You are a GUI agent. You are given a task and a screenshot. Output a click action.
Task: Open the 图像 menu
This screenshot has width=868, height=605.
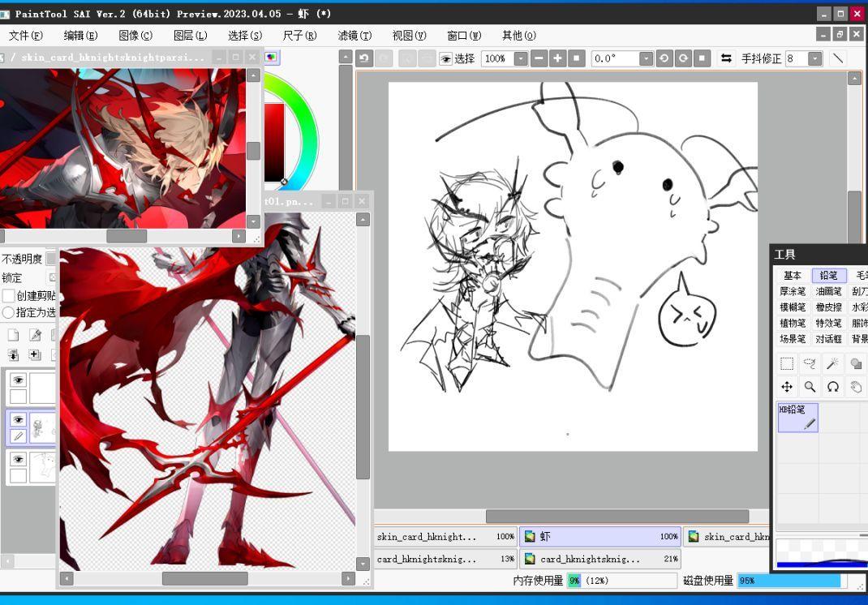[135, 36]
